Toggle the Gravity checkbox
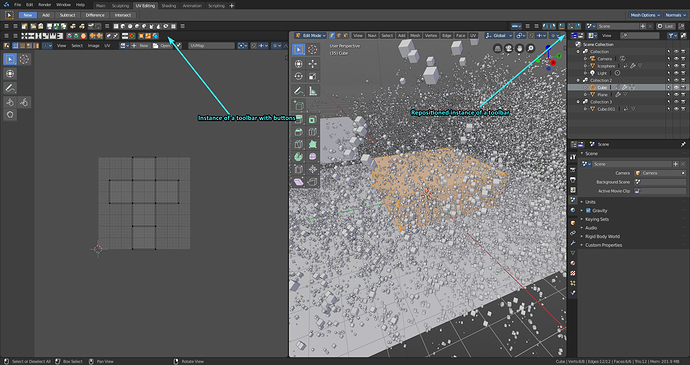The width and height of the screenshot is (690, 365). 588,210
